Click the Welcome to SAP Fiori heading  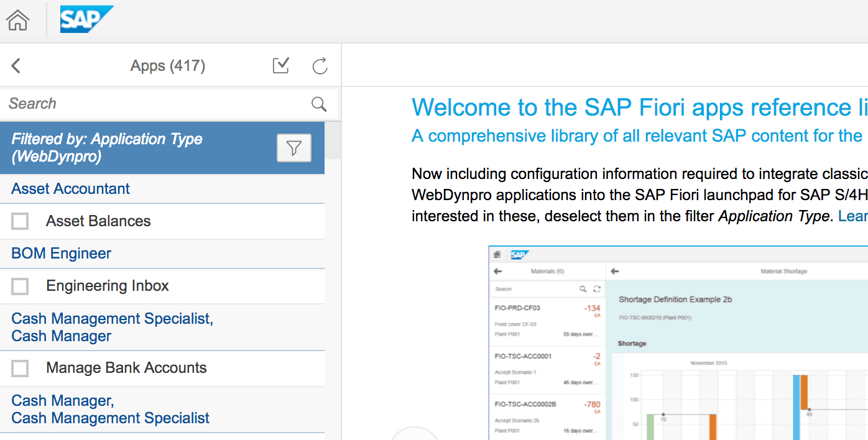[640, 108]
